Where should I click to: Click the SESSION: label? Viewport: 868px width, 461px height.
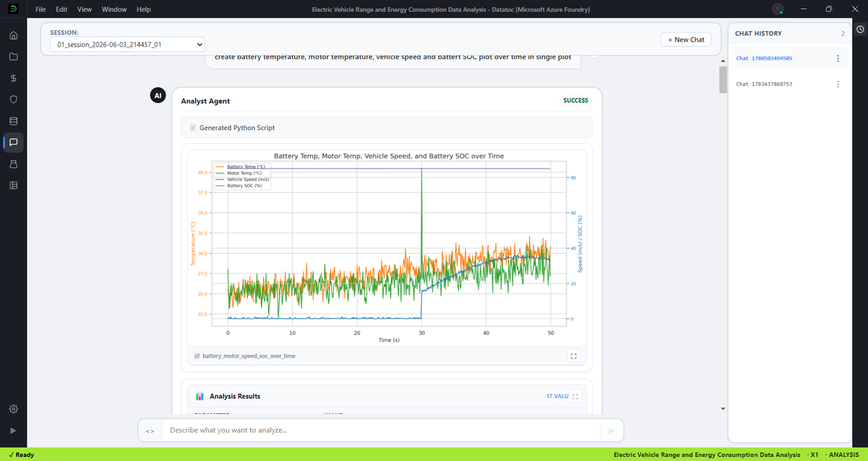tap(64, 32)
